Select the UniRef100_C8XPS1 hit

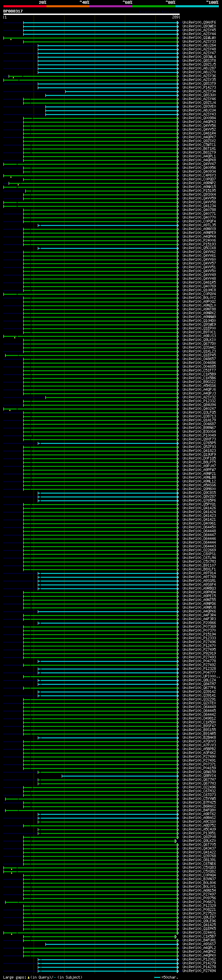(x=199, y=554)
